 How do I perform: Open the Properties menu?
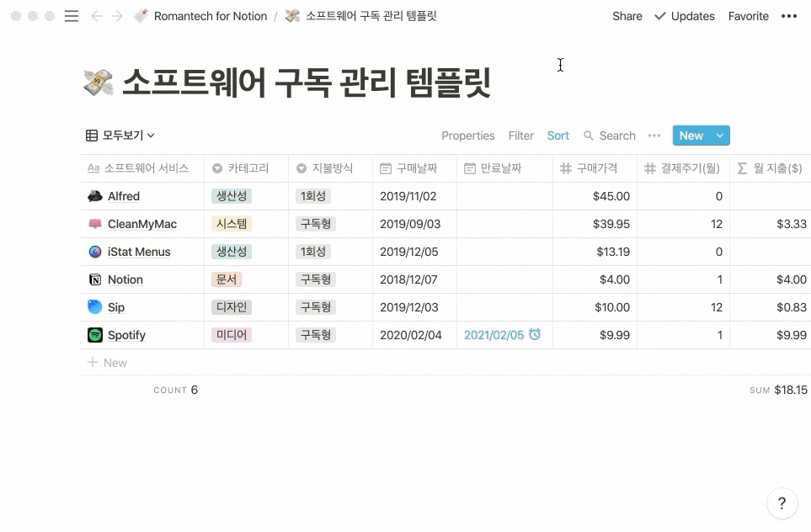(x=468, y=136)
